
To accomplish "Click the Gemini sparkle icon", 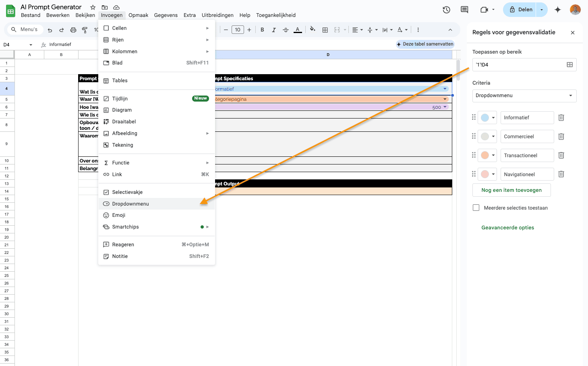I will pos(557,10).
